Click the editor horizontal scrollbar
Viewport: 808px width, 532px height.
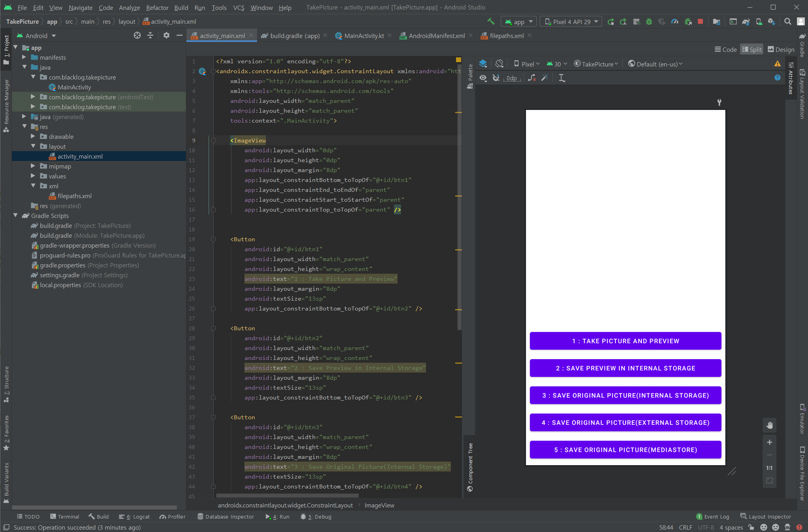tap(288, 496)
